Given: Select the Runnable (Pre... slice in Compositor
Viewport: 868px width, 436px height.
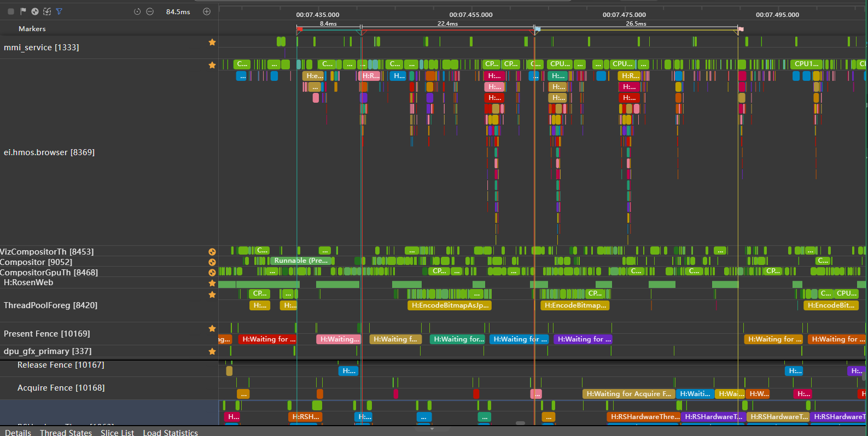Looking at the screenshot, I should (301, 261).
